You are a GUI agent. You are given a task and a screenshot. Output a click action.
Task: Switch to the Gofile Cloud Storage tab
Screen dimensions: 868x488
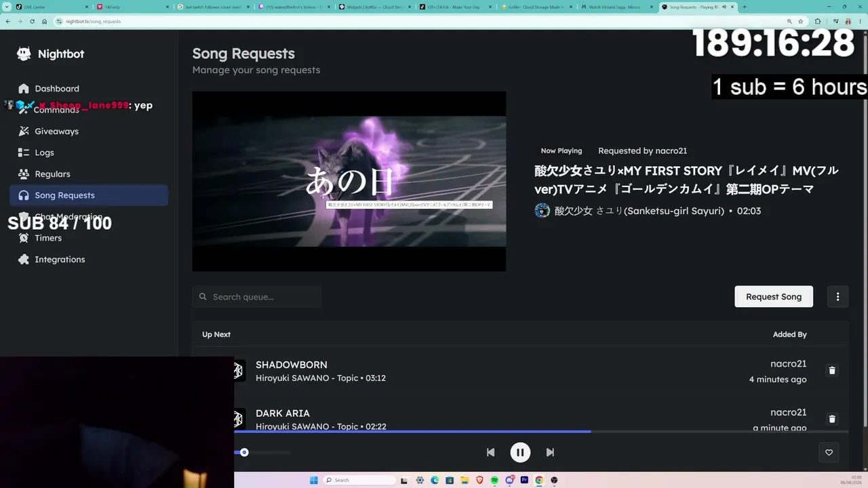[536, 7]
